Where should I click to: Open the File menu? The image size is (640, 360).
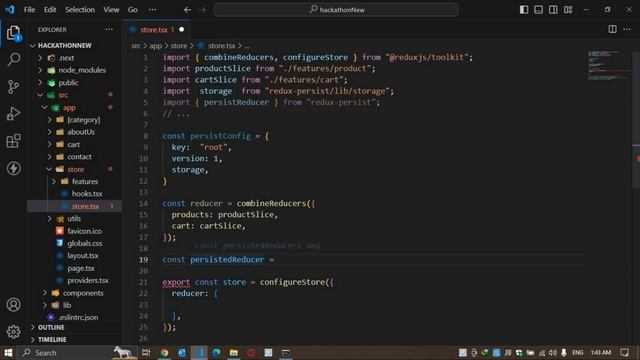[29, 9]
